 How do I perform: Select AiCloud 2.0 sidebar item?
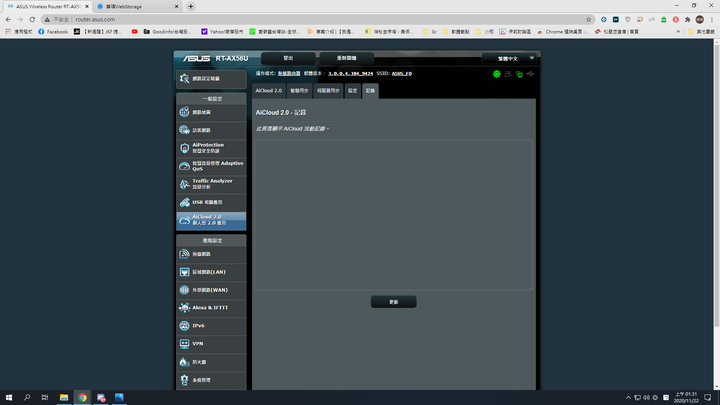click(x=211, y=220)
